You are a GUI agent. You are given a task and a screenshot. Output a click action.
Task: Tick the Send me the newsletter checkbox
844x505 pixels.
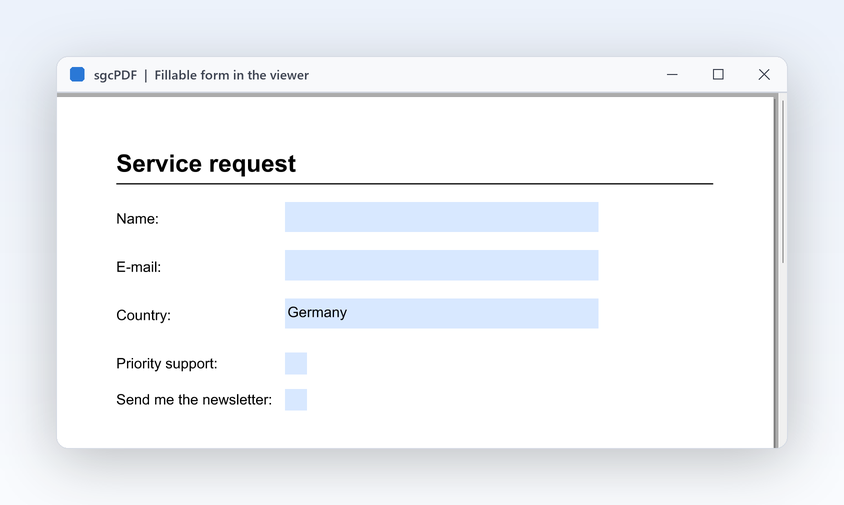(x=296, y=399)
